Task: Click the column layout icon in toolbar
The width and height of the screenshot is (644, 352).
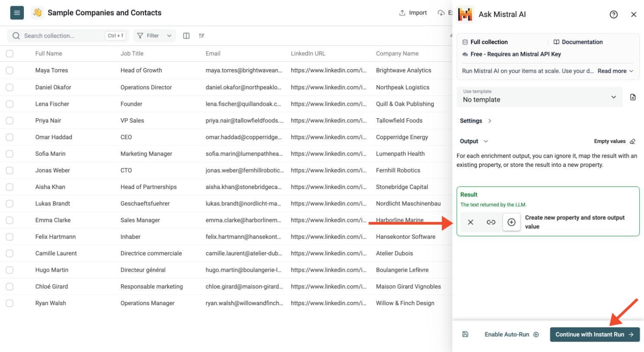Action: pyautogui.click(x=186, y=36)
